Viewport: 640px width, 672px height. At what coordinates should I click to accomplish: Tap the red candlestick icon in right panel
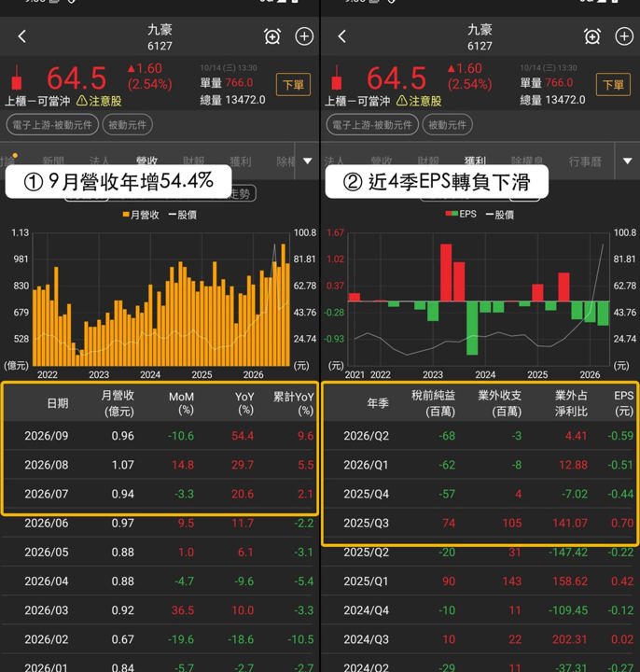pyautogui.click(x=337, y=78)
